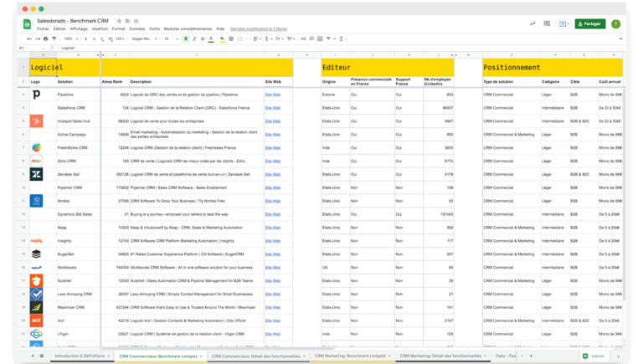The image size is (643, 364).
Task: Open the Affichage menu
Action: pyautogui.click(x=79, y=29)
